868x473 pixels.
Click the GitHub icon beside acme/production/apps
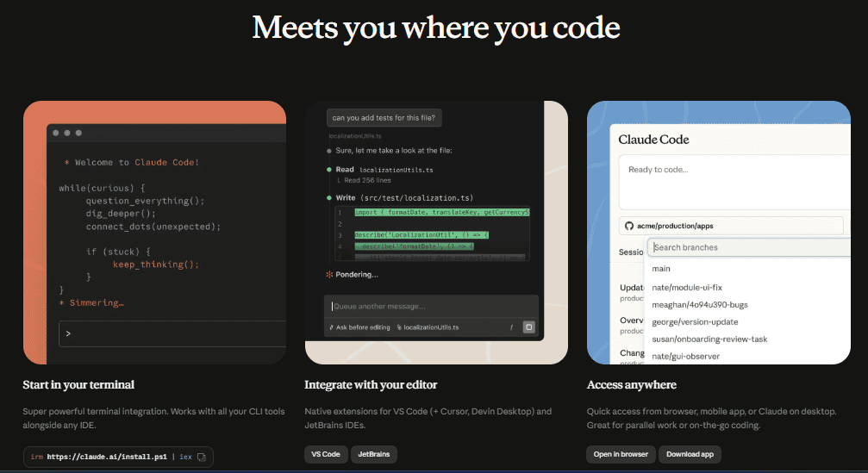(x=629, y=226)
